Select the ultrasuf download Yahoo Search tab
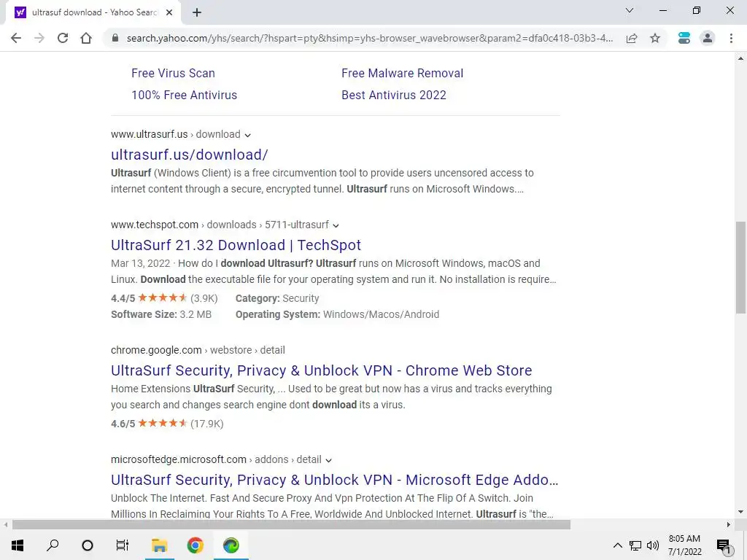Screen dimensions: 747x560 point(93,13)
